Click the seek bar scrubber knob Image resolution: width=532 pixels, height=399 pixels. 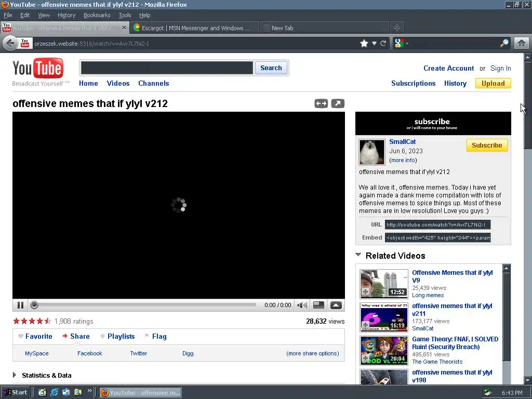tap(34, 305)
